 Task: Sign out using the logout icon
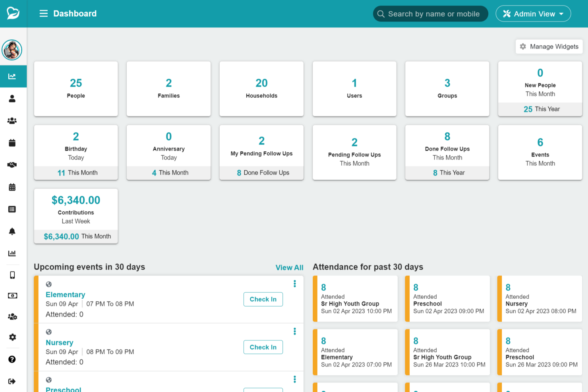coord(12,381)
